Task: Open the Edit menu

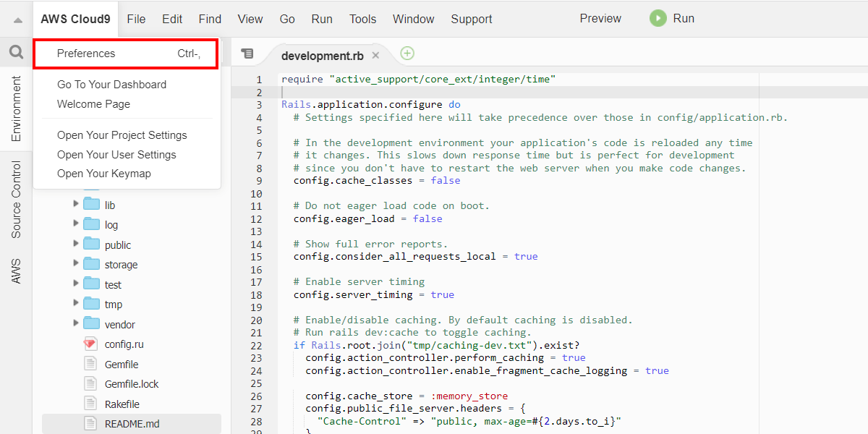Action: pyautogui.click(x=172, y=20)
